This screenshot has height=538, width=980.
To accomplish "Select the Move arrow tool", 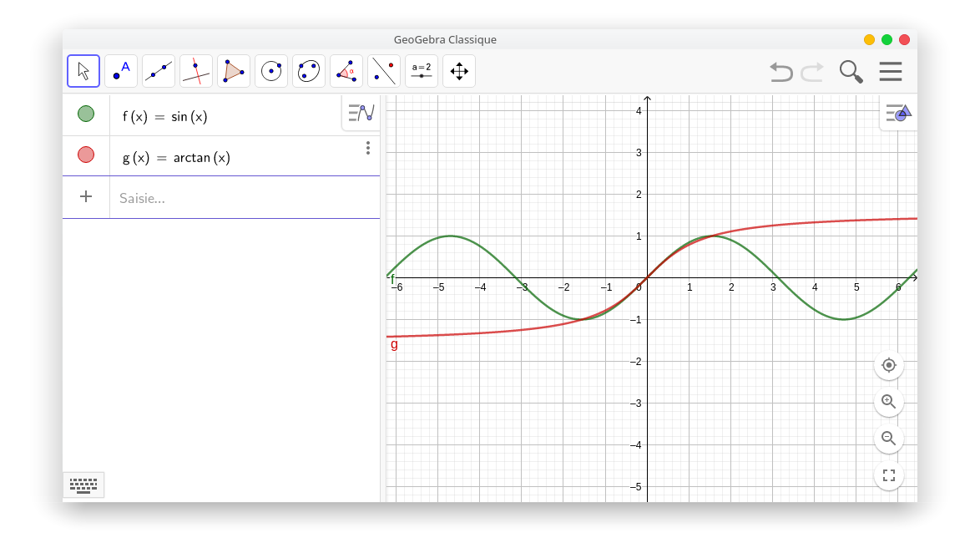I will coord(83,71).
